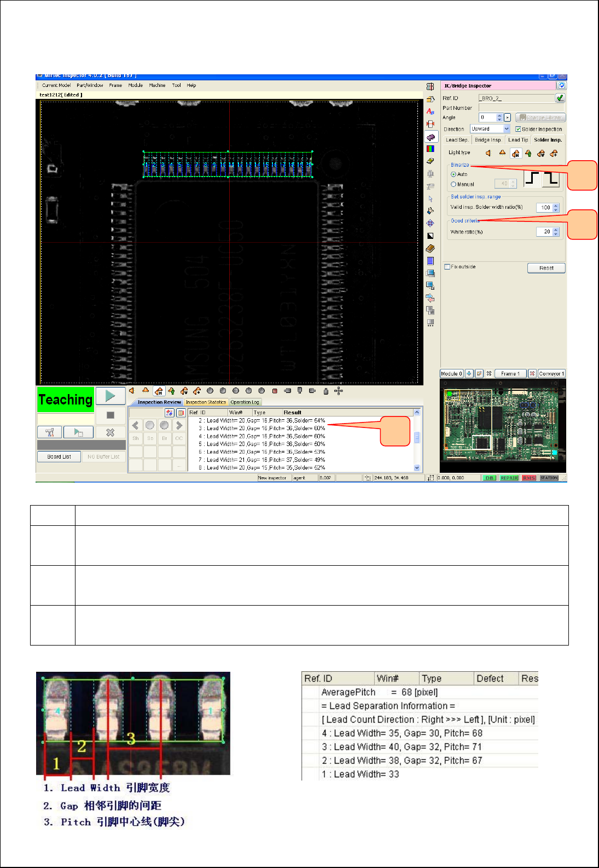
Task: Select the rising-edge binarize waveform icon
Action: pos(533,178)
